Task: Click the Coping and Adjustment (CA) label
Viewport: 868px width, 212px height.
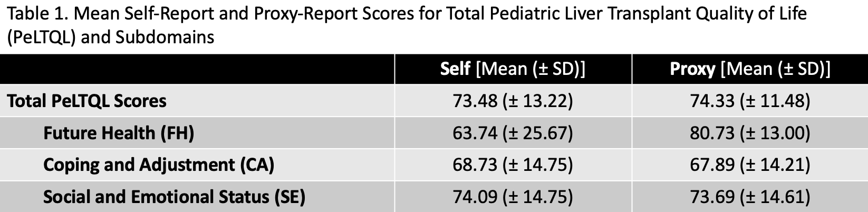Action: pyautogui.click(x=159, y=165)
